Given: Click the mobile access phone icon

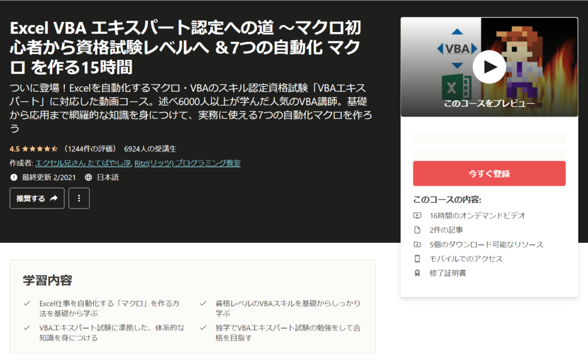Looking at the screenshot, I should [x=417, y=259].
